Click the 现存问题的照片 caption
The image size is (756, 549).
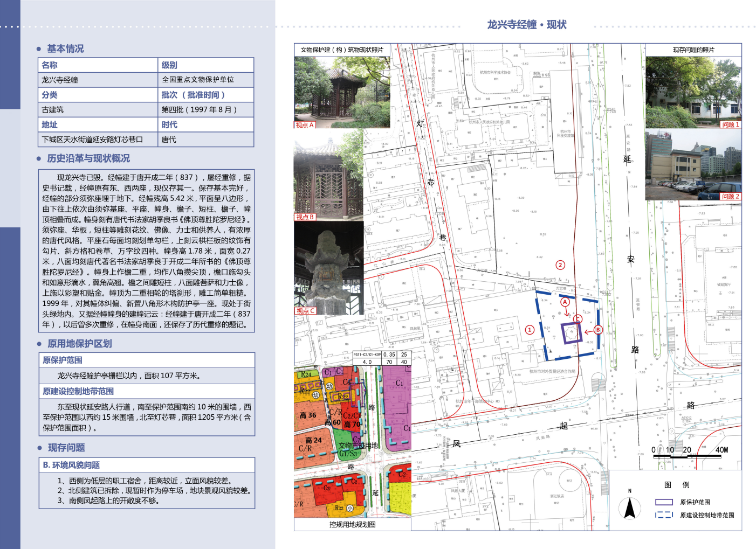pos(693,50)
